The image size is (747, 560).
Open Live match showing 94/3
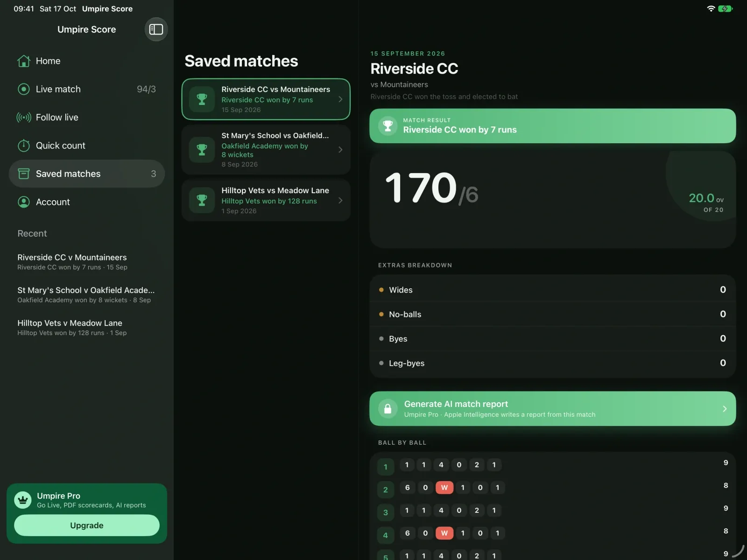pyautogui.click(x=87, y=89)
